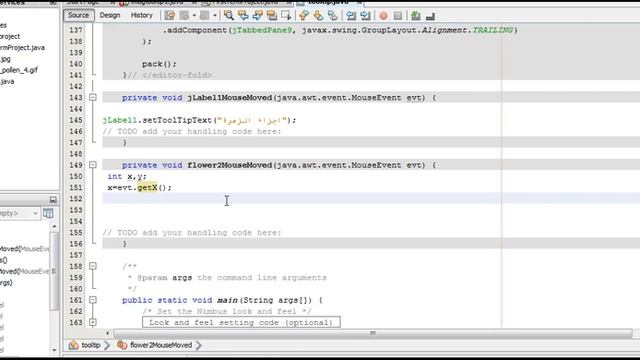Collapse the Javadoc comment fold at line 158
Image resolution: width=640 pixels, height=360 pixels.
pos(93,266)
